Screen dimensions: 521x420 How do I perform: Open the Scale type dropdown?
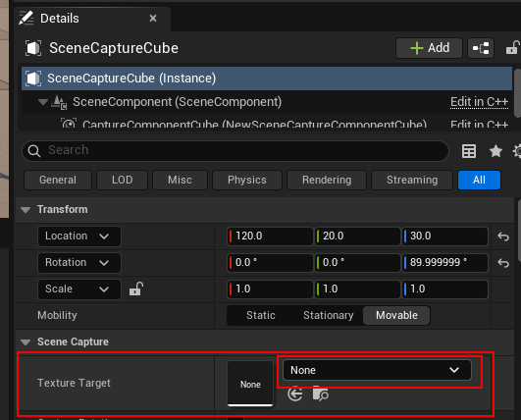pos(79,289)
